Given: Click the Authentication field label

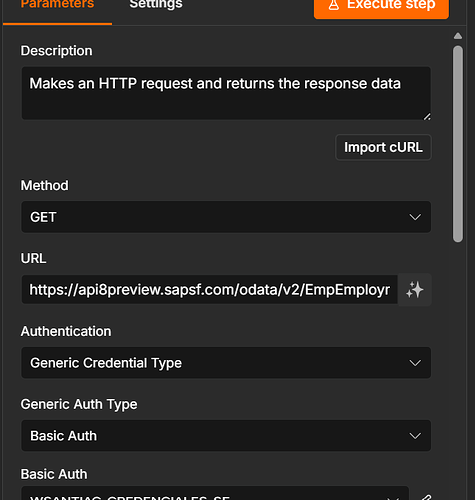Looking at the screenshot, I should click(66, 331).
